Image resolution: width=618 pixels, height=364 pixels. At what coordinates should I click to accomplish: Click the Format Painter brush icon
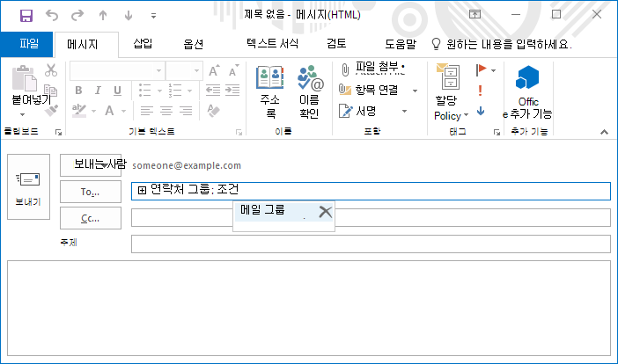tap(51, 111)
